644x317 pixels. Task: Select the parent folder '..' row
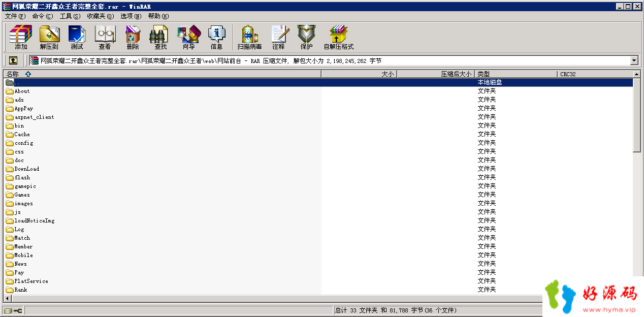[318, 82]
